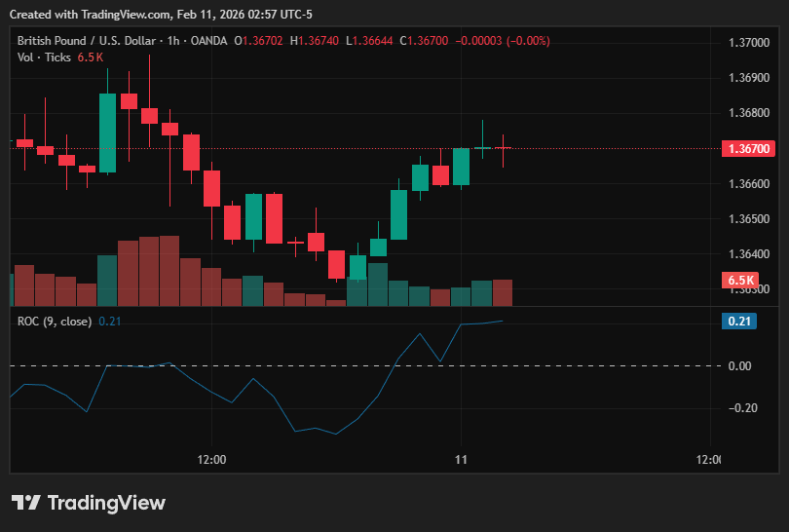Click the Created with TradingView.com caption

[x=161, y=15]
